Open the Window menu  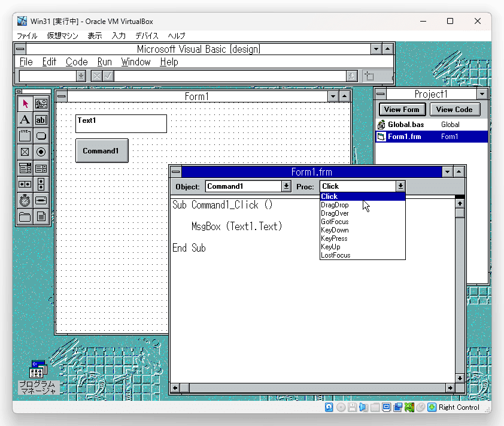136,62
